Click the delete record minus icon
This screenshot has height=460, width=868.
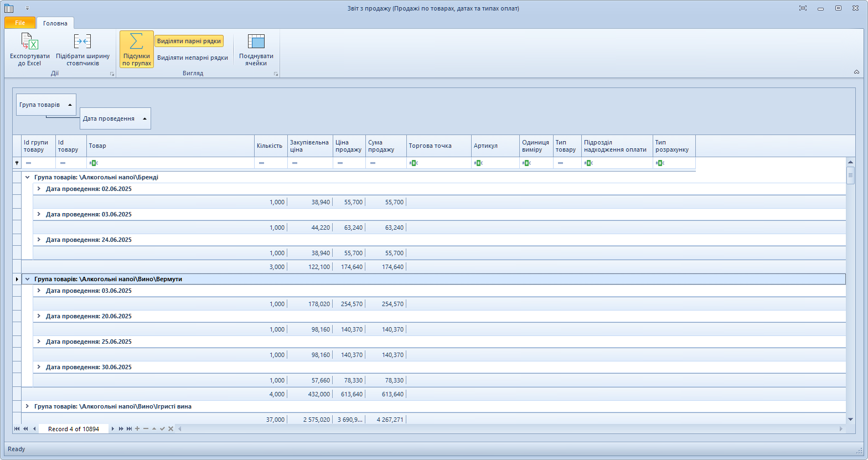coord(146,429)
